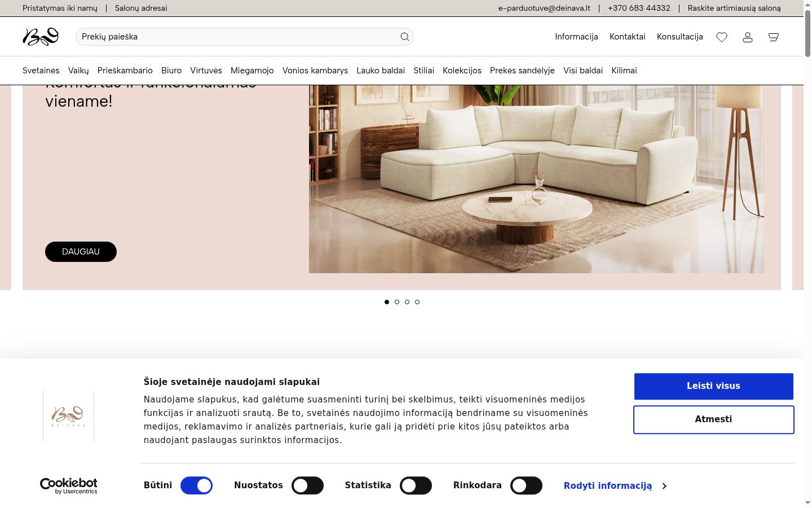Open the Visi baldai menu
The height and width of the screenshot is (508, 812).
pyautogui.click(x=583, y=71)
